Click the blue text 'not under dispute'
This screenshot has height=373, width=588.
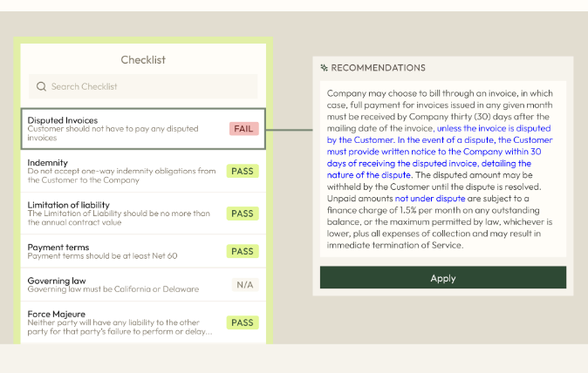point(430,199)
